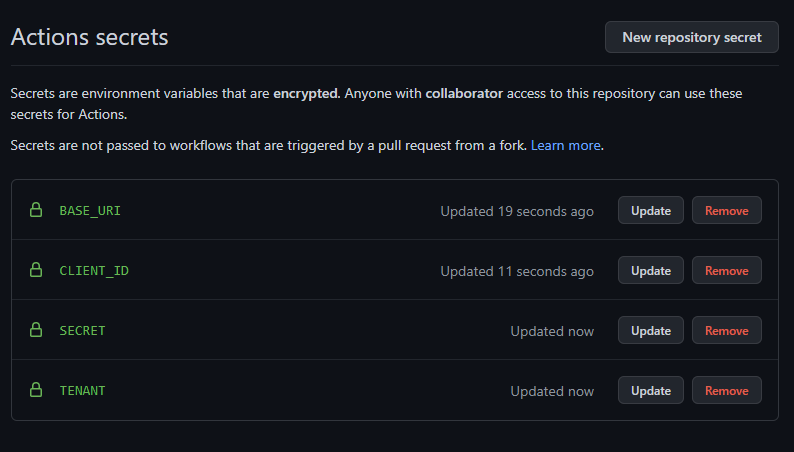Create a new repository secret
Screen dimensions: 794x452
692,37
